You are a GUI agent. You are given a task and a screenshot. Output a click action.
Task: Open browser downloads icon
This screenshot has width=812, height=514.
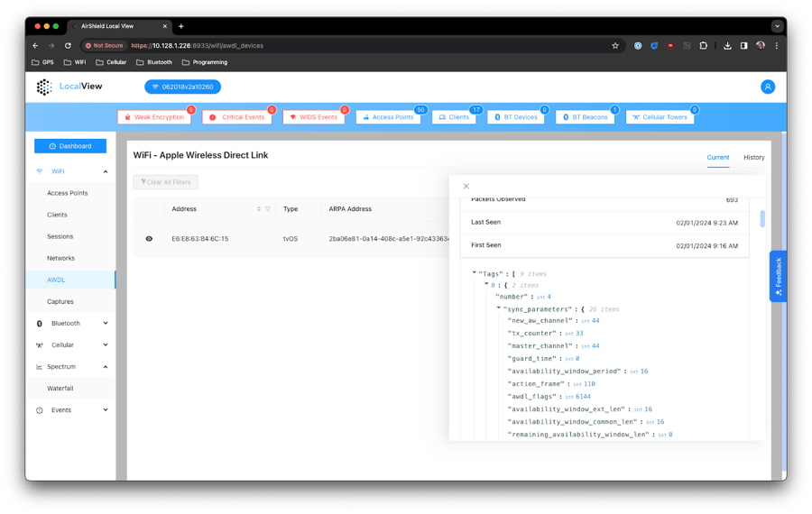point(727,46)
